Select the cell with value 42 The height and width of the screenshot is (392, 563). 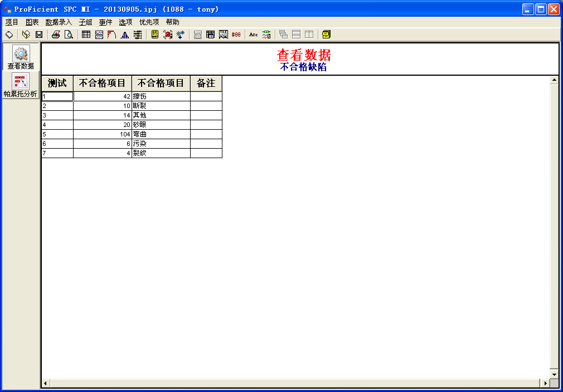point(103,96)
